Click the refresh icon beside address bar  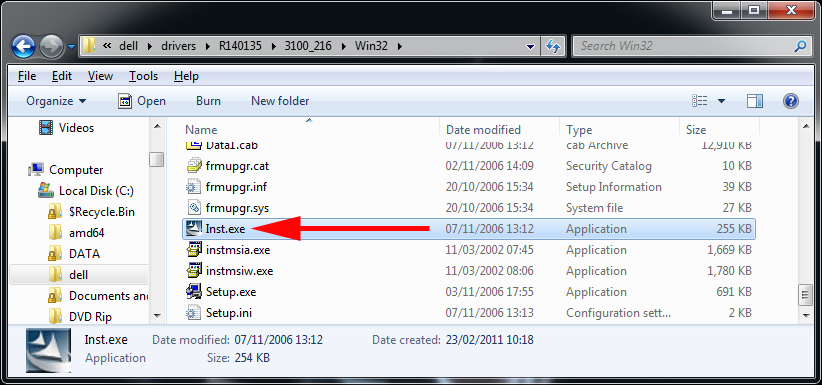[x=553, y=46]
